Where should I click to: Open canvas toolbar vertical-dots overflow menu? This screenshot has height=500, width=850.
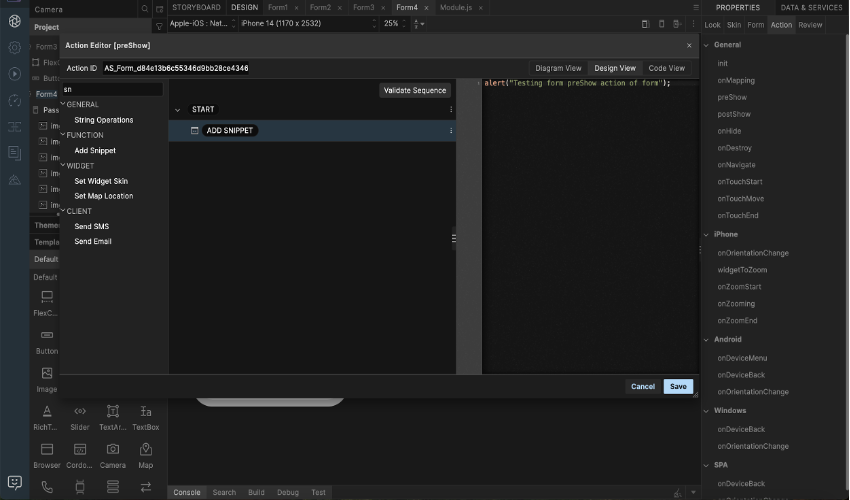point(693,24)
